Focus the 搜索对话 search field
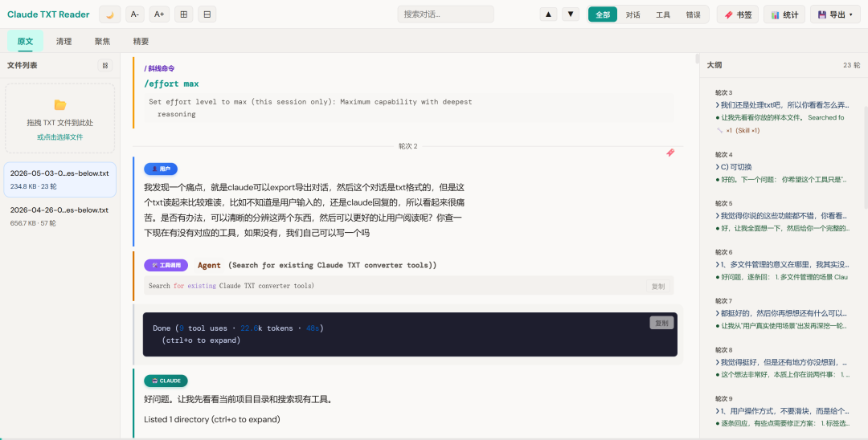 445,14
